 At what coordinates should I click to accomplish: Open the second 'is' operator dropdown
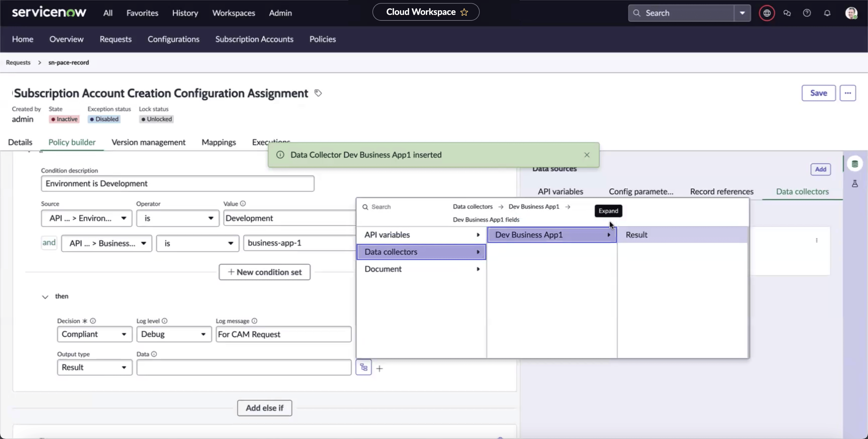tap(197, 243)
